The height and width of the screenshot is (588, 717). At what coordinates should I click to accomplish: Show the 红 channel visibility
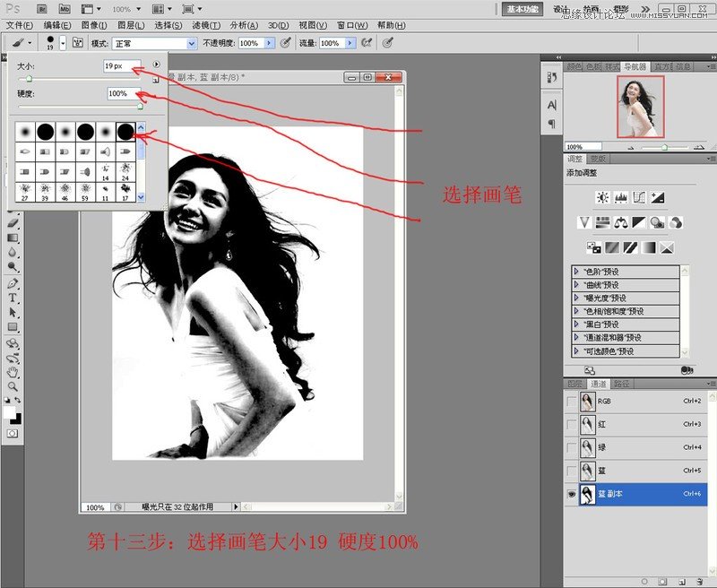click(570, 422)
